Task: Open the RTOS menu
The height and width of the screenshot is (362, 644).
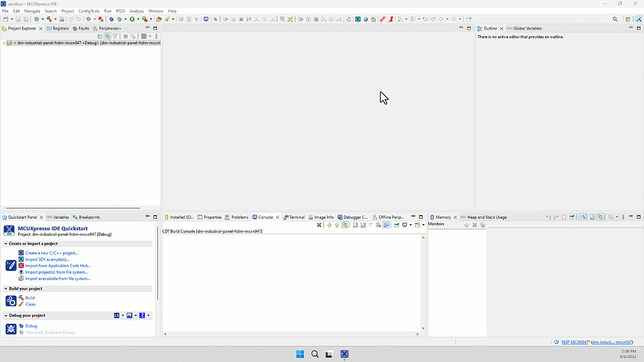Action: pos(120,11)
